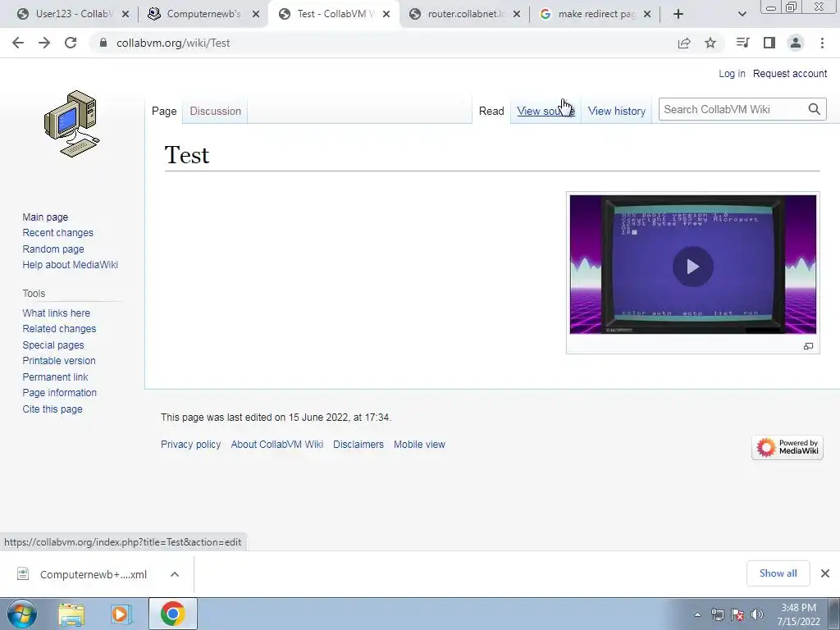Open Help about MediaWiki
This screenshot has height=630, width=840.
(71, 265)
